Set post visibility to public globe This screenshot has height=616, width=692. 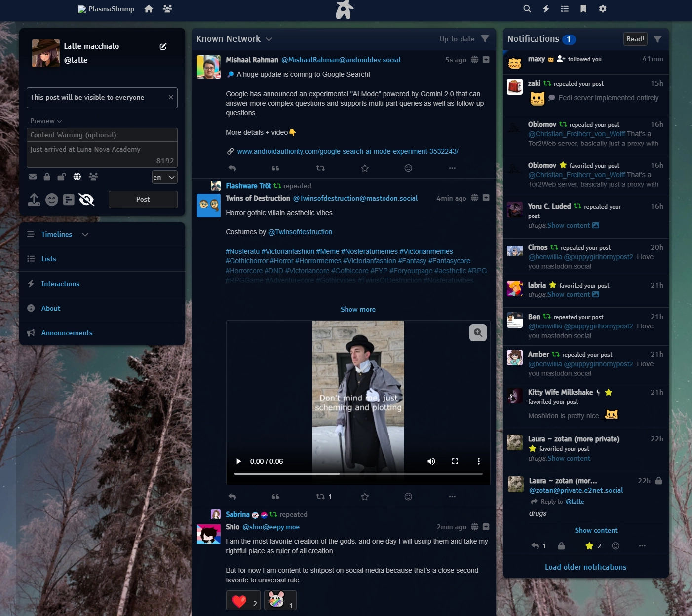(x=77, y=177)
